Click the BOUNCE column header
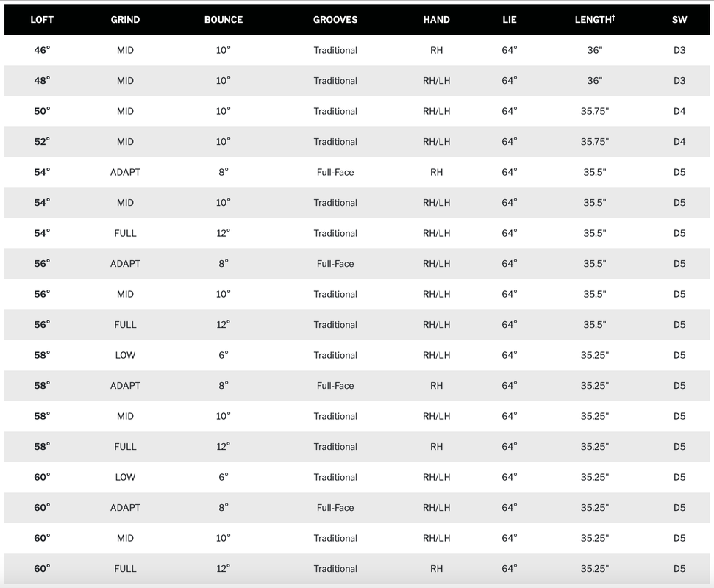714x588 pixels. pos(223,20)
